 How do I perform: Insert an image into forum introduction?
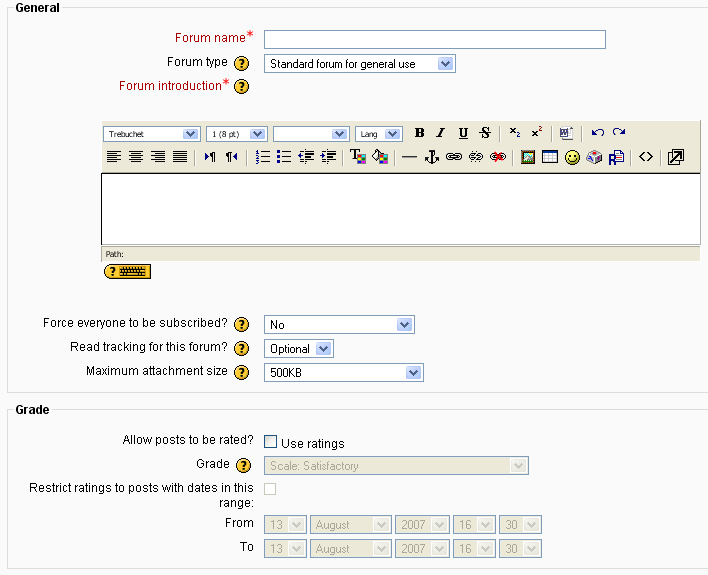528,157
